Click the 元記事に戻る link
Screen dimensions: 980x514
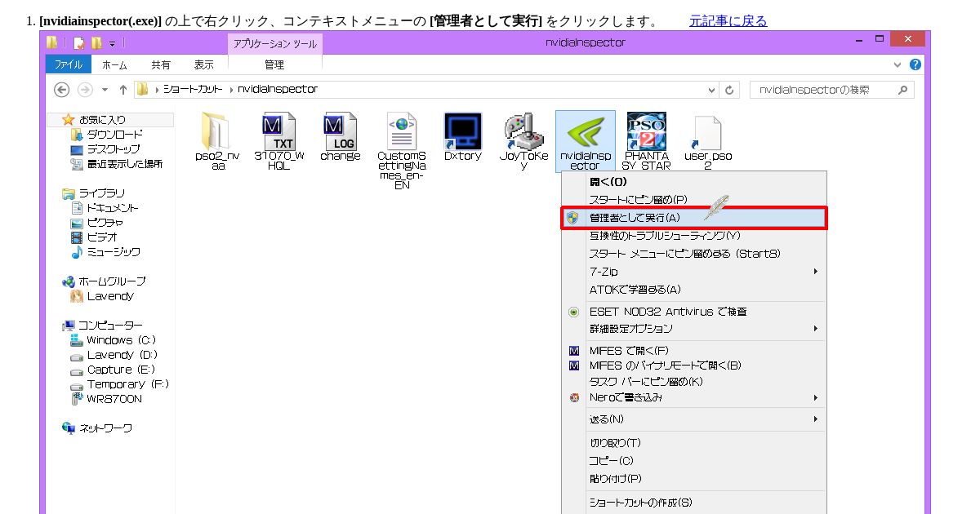(728, 21)
